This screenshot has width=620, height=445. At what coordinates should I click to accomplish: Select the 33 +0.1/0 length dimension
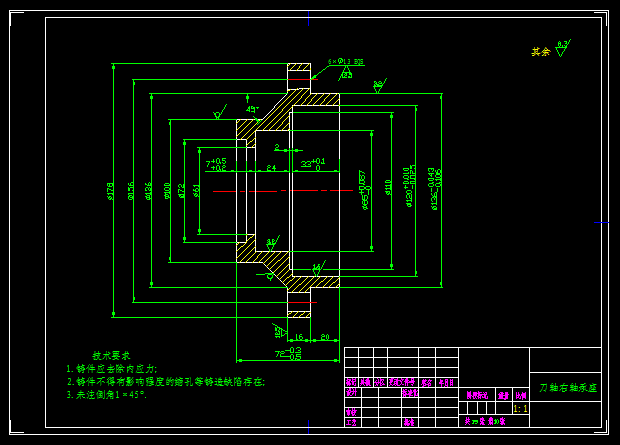click(313, 163)
